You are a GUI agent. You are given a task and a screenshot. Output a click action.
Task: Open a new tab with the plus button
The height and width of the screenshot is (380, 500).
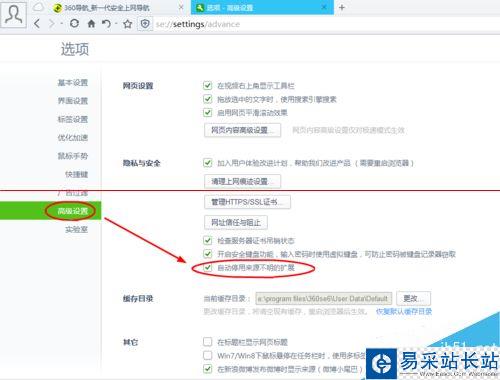click(x=342, y=7)
